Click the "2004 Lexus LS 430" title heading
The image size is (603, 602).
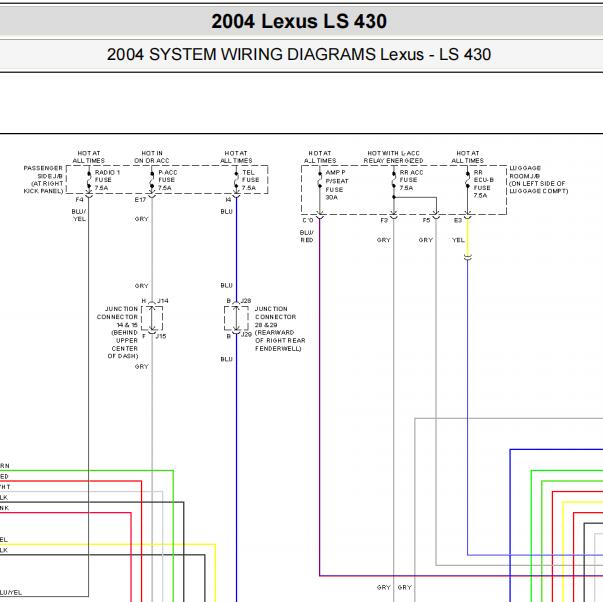click(x=299, y=21)
